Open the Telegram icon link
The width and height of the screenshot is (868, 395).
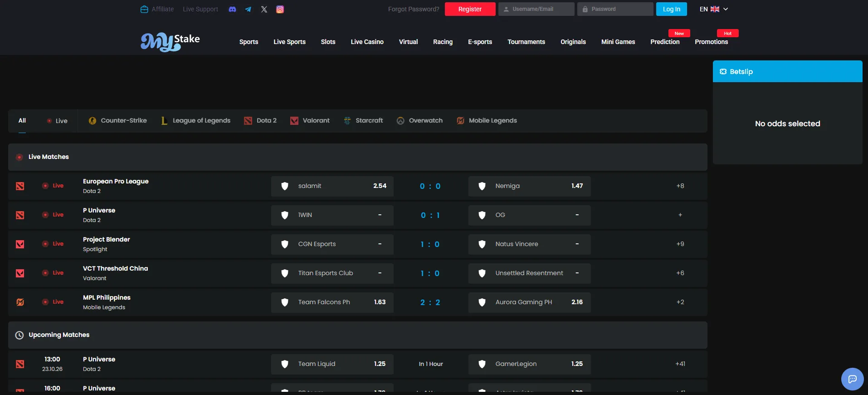pyautogui.click(x=248, y=9)
